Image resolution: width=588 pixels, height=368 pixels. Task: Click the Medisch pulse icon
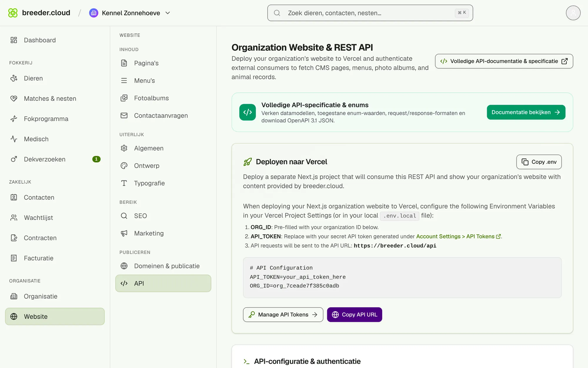pos(14,139)
